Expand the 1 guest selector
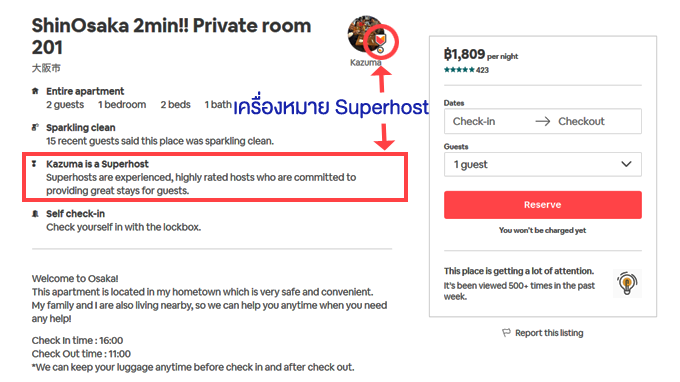680x382 pixels. [x=543, y=164]
